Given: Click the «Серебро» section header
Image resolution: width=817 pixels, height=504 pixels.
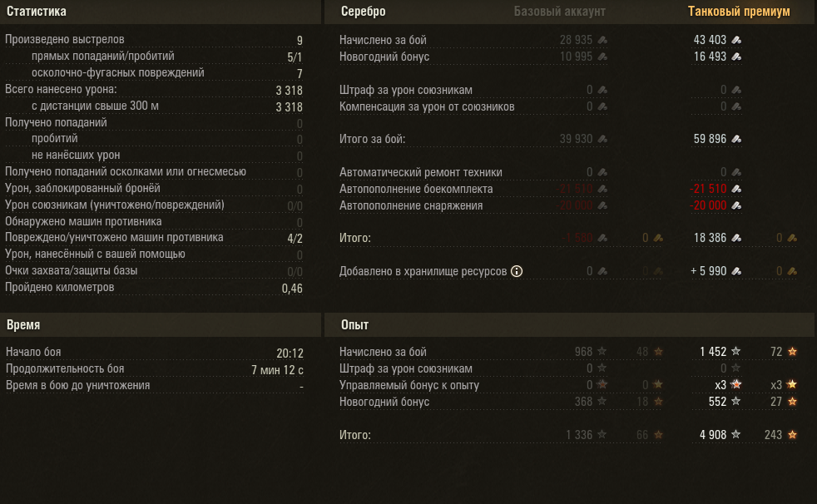Looking at the screenshot, I should tap(364, 12).
